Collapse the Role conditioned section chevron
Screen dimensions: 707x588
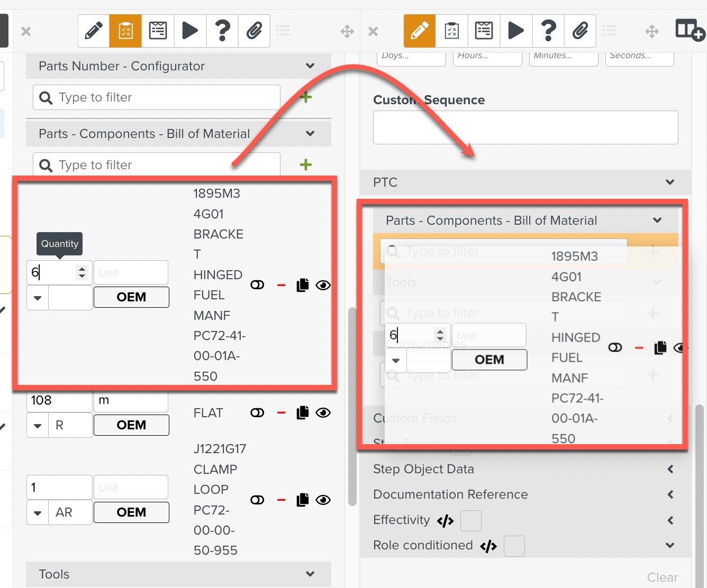670,545
